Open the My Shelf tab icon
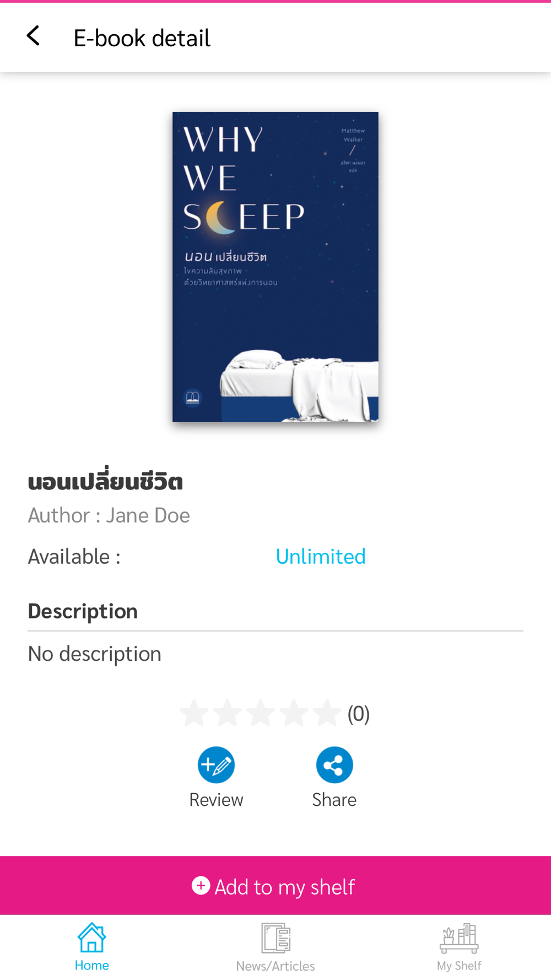Screen dimensions: 551x980 [459, 938]
